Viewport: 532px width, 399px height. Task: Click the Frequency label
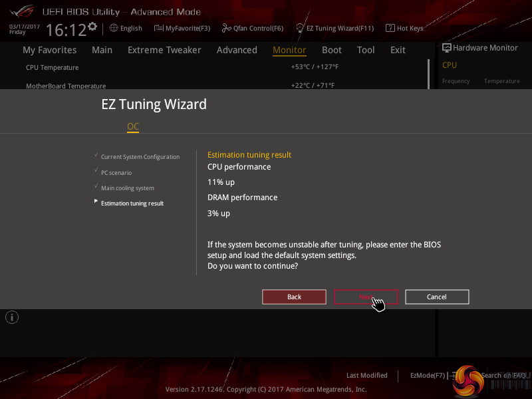pyautogui.click(x=456, y=81)
